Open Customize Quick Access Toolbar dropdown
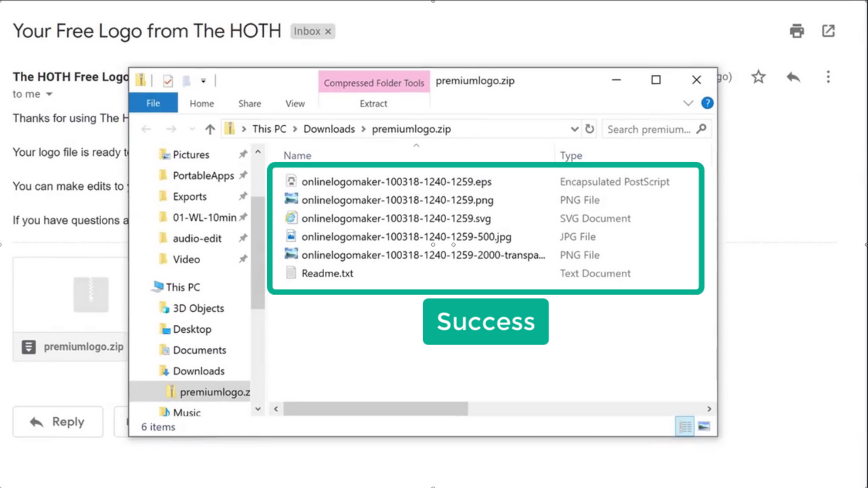Screen dimensions: 868x488 coord(203,81)
